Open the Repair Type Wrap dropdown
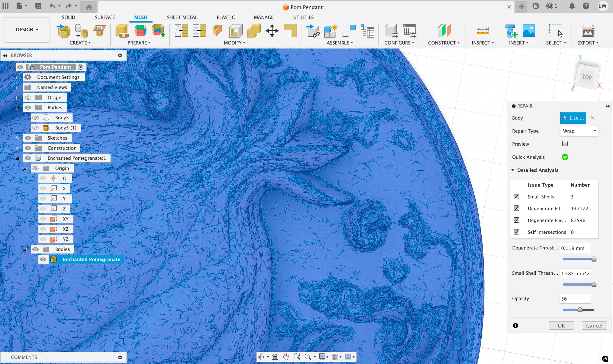613x364 pixels. click(579, 131)
